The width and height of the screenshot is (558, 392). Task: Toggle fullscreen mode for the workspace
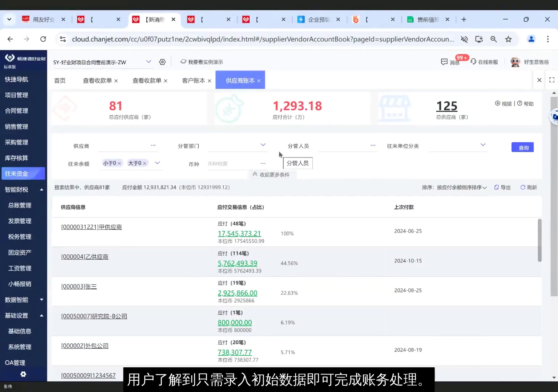coord(552,80)
